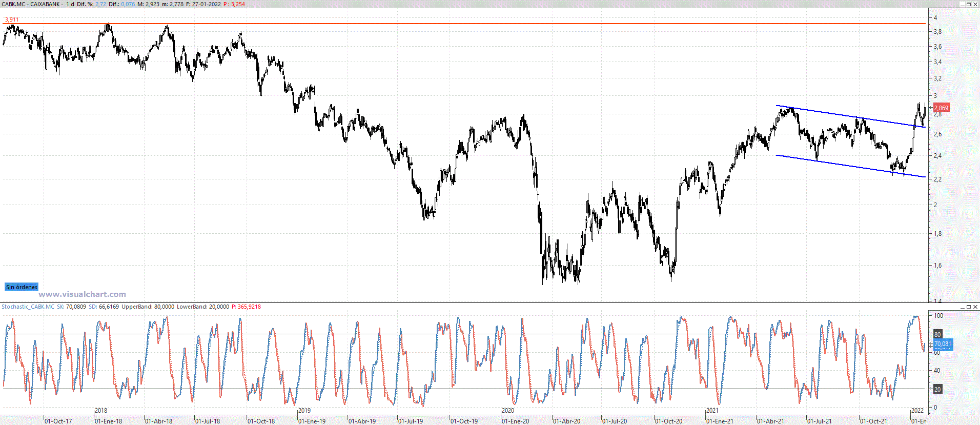
Task: Click the 'SD: 66,6169' readout
Action: pos(104,307)
